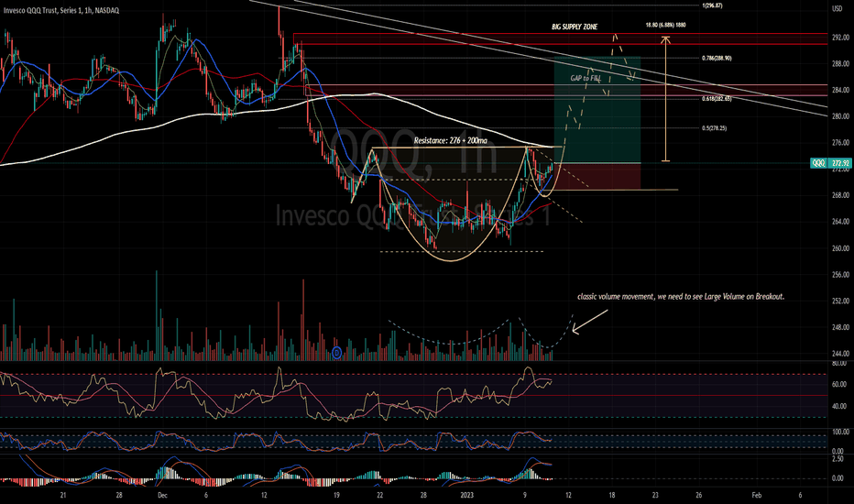Click the "Resistance: 276 + 200ma" annotation
Screen dimensions: 854x504
click(451, 140)
